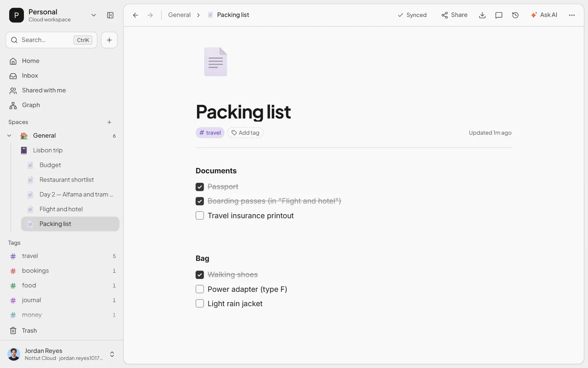Focus the Search field

point(51,40)
